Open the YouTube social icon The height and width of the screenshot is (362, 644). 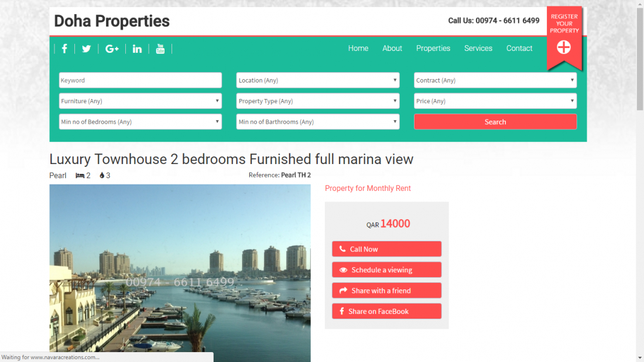click(160, 49)
